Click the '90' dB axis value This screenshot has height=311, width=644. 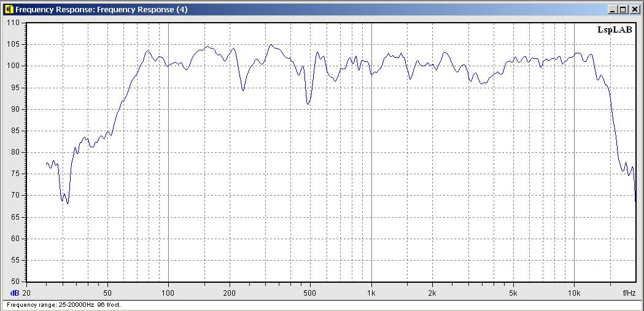coord(15,109)
